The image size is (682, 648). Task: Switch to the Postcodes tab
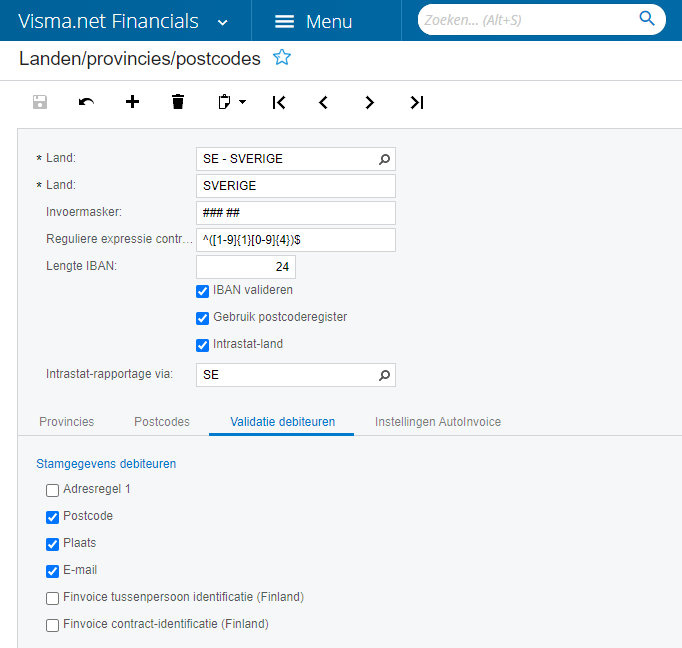(162, 422)
